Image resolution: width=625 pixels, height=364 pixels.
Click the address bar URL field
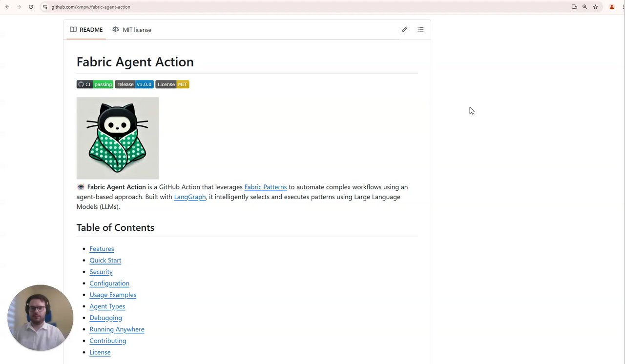point(91,7)
